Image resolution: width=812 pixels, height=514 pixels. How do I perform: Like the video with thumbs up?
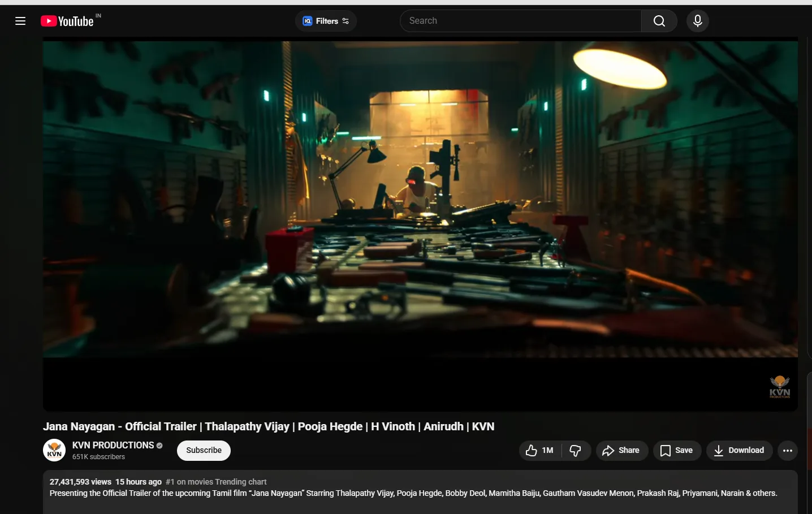pyautogui.click(x=539, y=450)
